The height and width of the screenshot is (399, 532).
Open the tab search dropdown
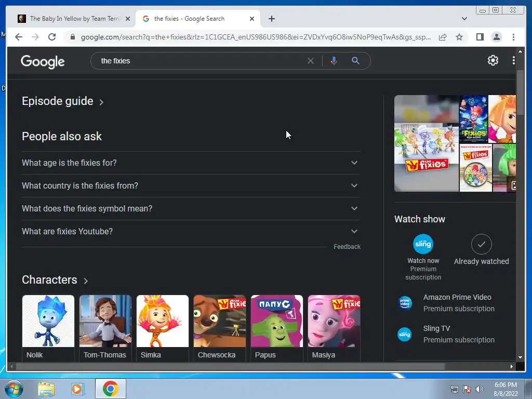click(x=464, y=19)
